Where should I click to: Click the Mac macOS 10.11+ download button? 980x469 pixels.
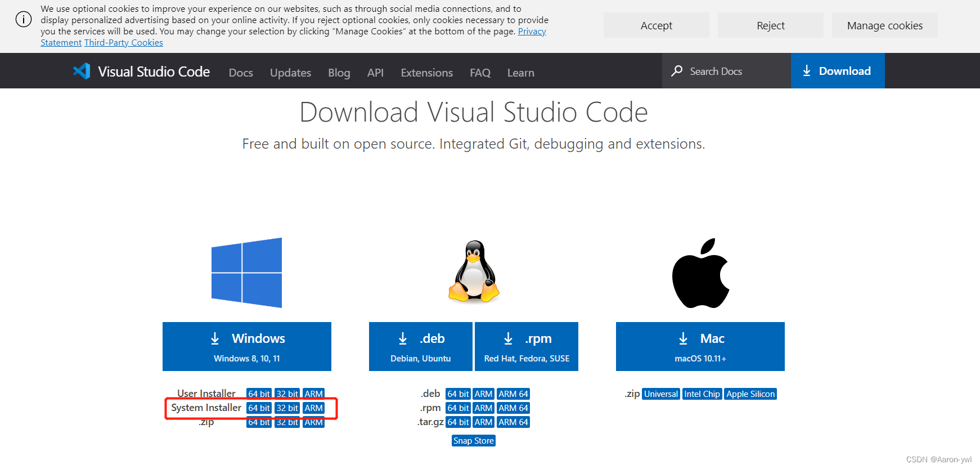click(700, 346)
